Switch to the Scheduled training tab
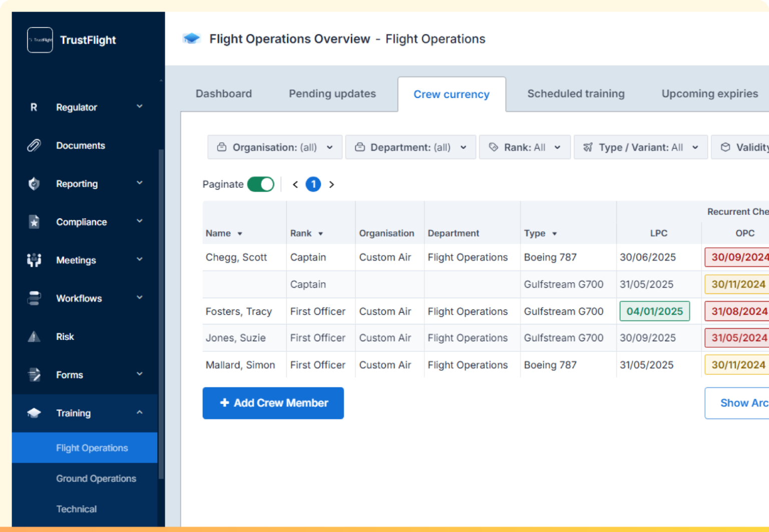The width and height of the screenshot is (769, 532). [576, 94]
